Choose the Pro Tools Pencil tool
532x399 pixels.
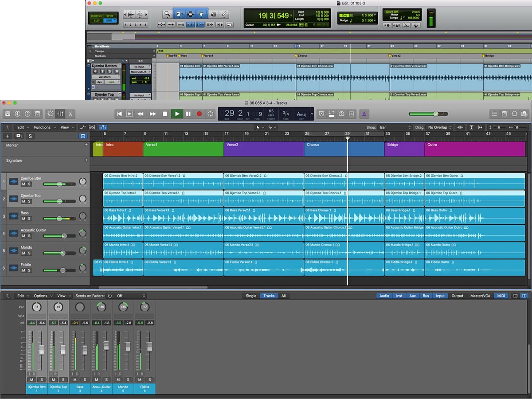point(224,14)
